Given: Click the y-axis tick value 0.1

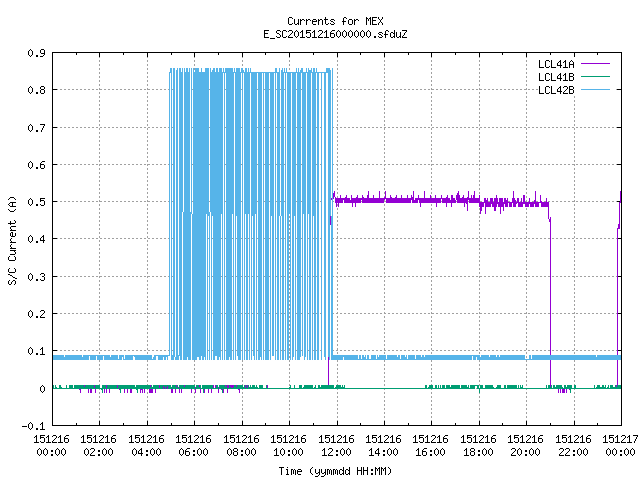Looking at the screenshot, I should pos(37,351).
